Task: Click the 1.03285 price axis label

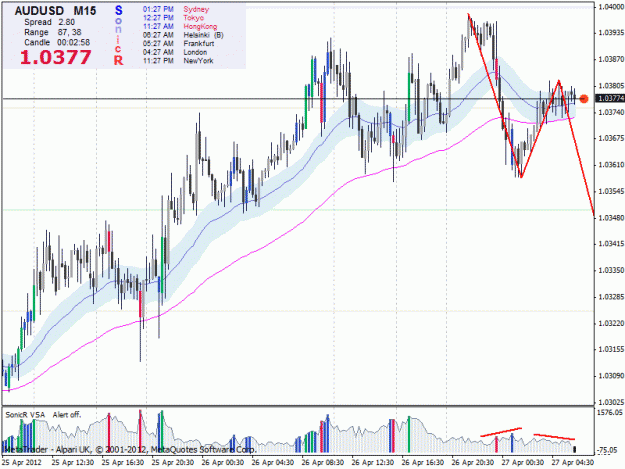Action: [x=611, y=297]
